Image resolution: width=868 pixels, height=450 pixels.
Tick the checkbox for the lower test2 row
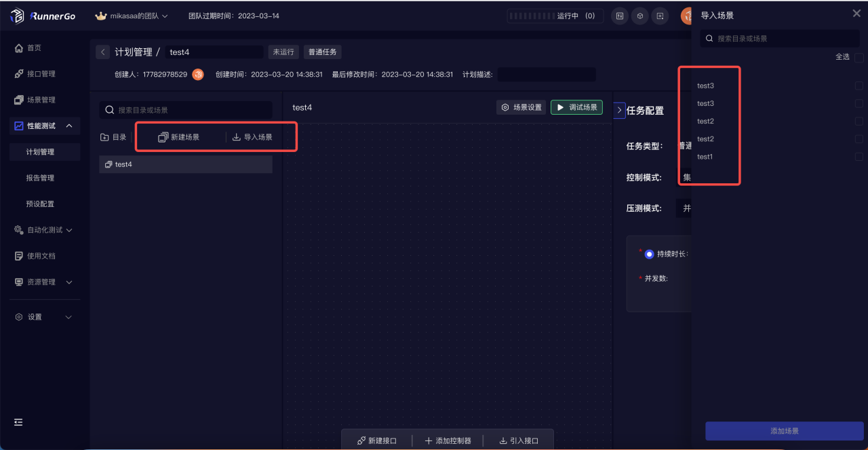[859, 138]
